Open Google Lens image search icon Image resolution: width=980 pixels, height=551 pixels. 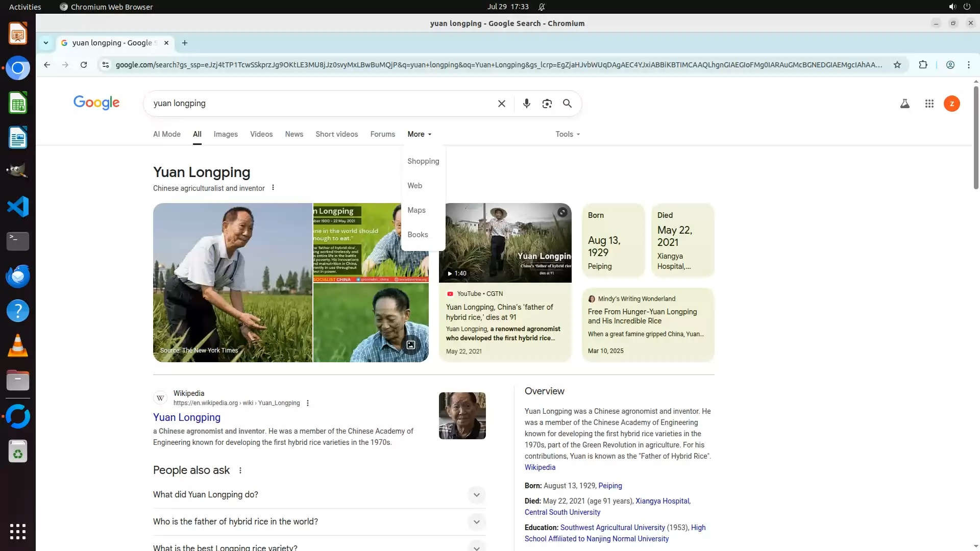coord(547,104)
